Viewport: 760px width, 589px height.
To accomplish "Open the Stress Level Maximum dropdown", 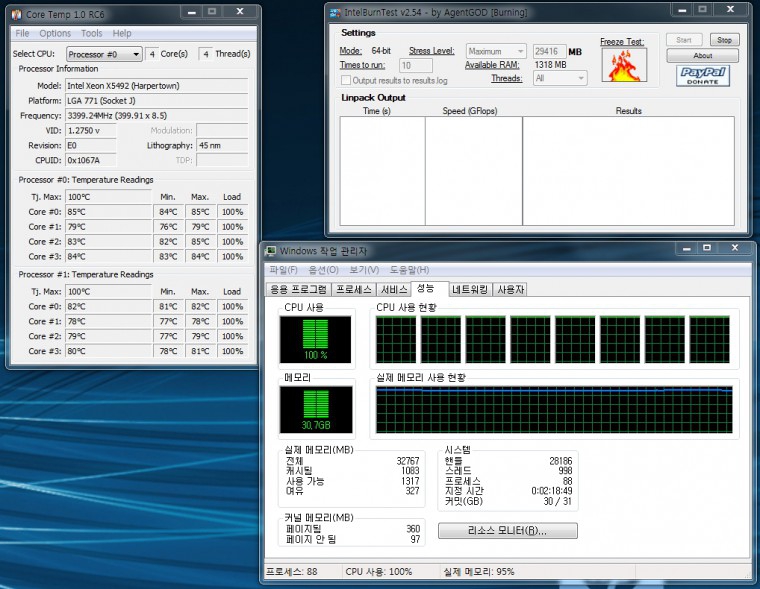I will click(x=496, y=51).
